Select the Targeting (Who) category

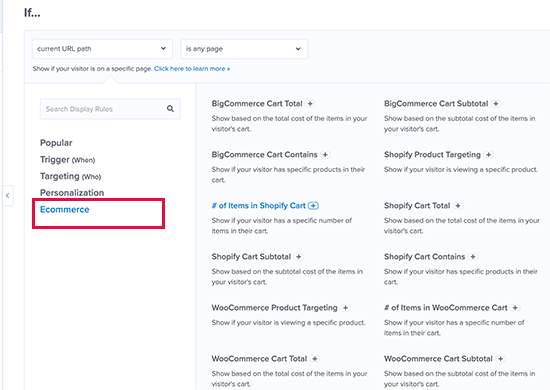[x=71, y=176]
